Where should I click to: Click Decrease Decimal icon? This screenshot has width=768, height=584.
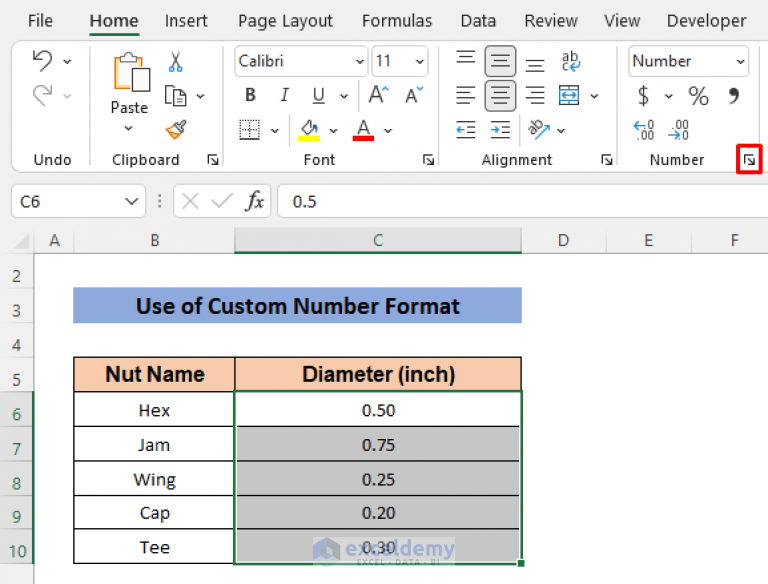point(678,130)
